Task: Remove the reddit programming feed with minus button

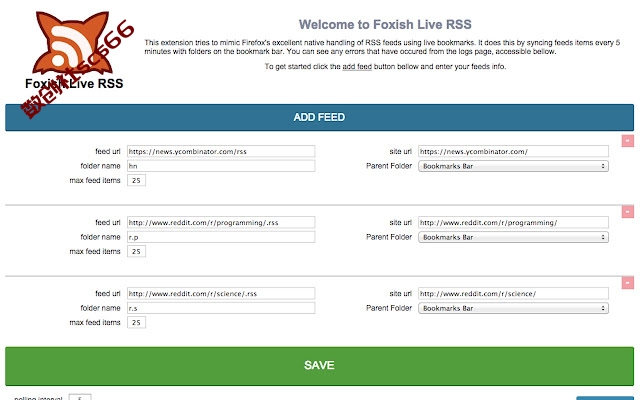Action: click(x=628, y=212)
